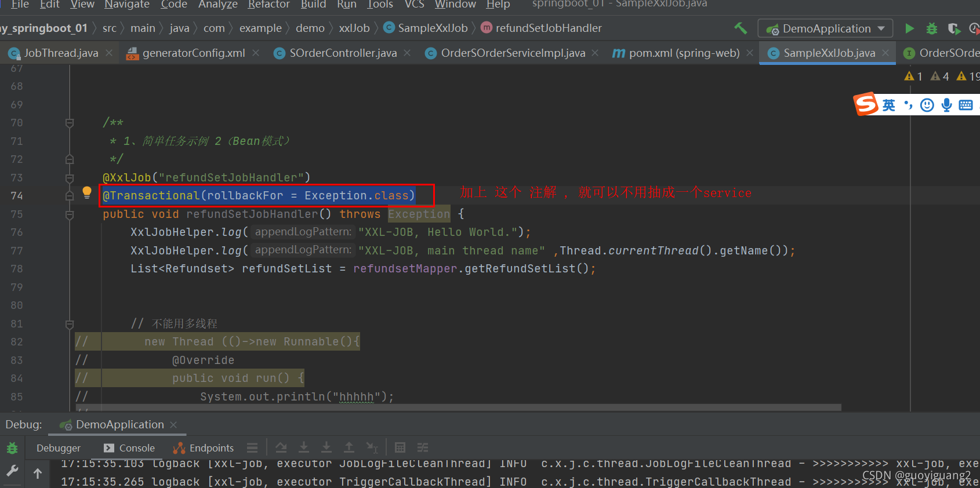
Task: Toggle the annotation fold marker at line 73
Action: (x=70, y=178)
